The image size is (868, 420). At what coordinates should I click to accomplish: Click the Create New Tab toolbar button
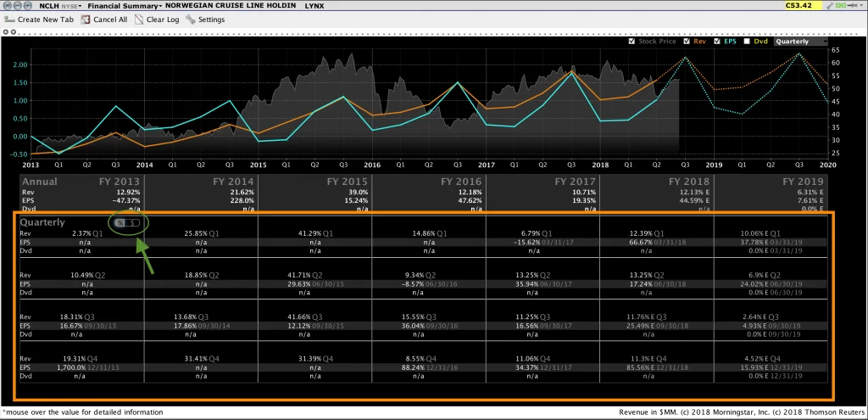[x=39, y=20]
